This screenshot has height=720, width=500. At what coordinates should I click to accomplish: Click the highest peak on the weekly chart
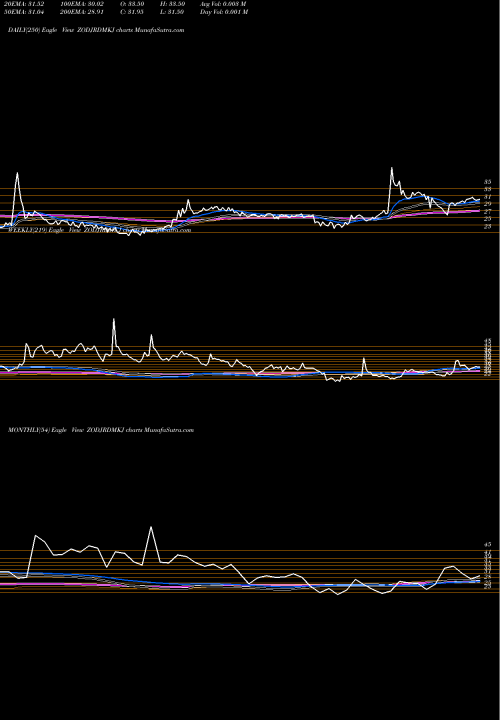pos(113,319)
